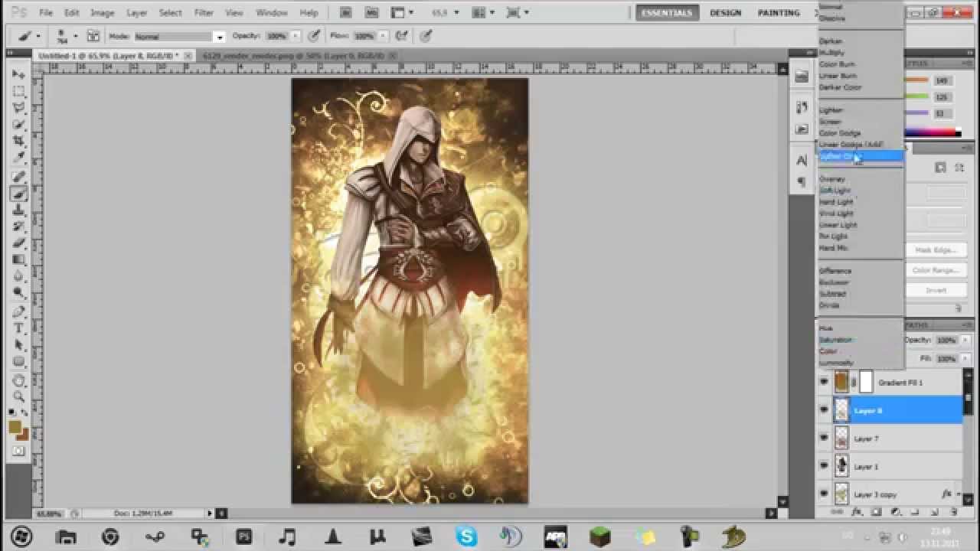This screenshot has height=551, width=980.
Task: Select the Horizontal Type tool
Action: coord(19,329)
